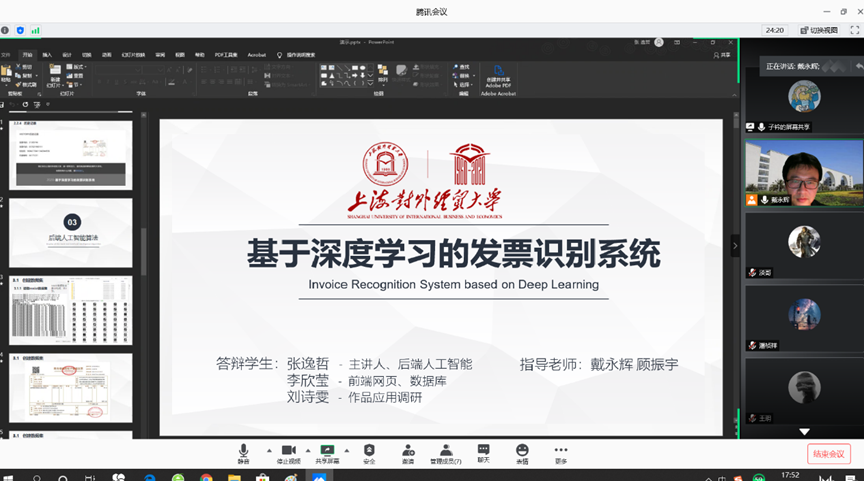Click the green network signal indicator

tap(36, 30)
